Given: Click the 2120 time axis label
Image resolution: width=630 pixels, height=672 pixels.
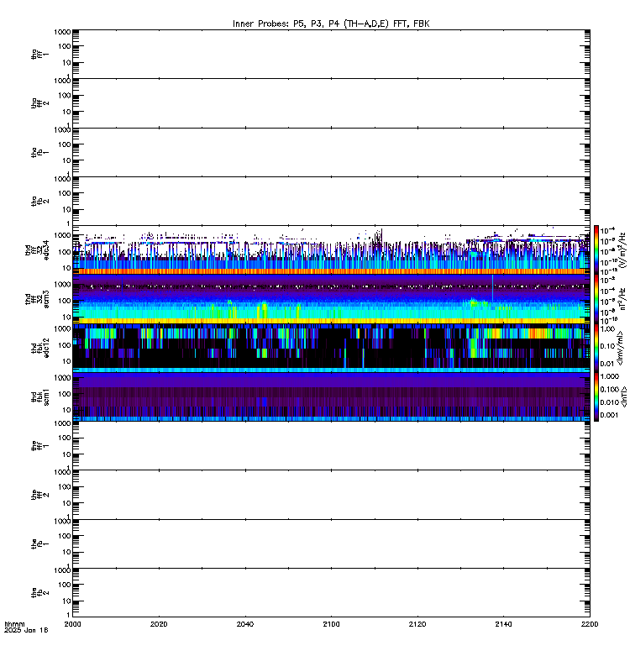Looking at the screenshot, I should click(417, 624).
